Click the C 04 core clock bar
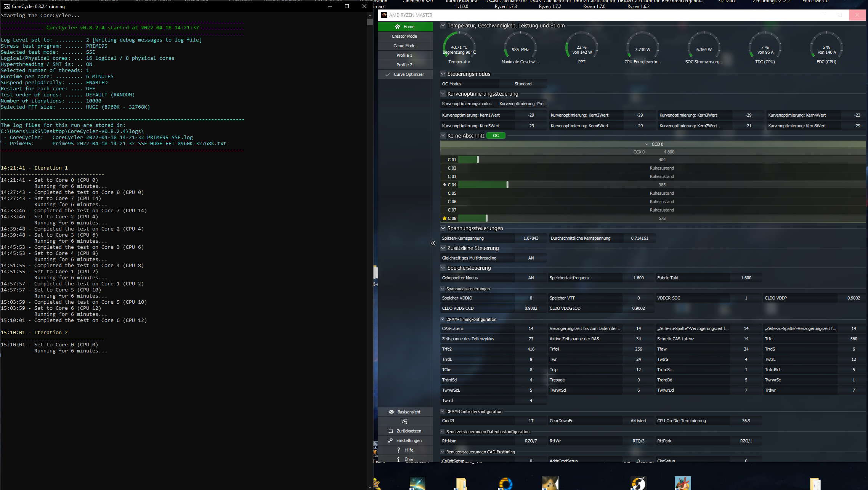 click(x=483, y=185)
